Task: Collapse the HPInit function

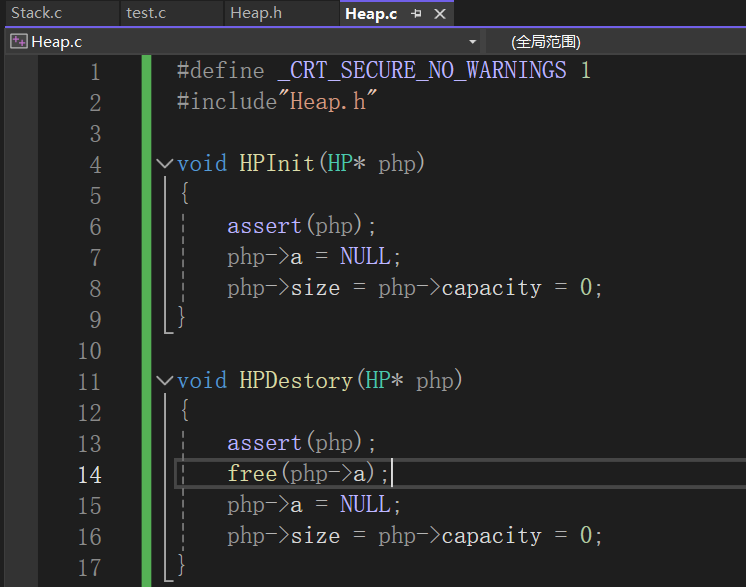Action: coord(165,164)
